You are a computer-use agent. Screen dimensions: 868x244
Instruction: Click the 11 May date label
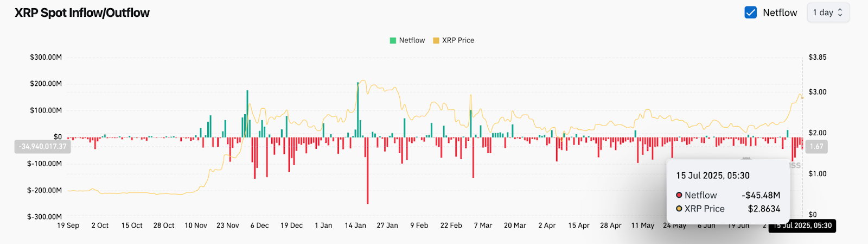coord(643,225)
